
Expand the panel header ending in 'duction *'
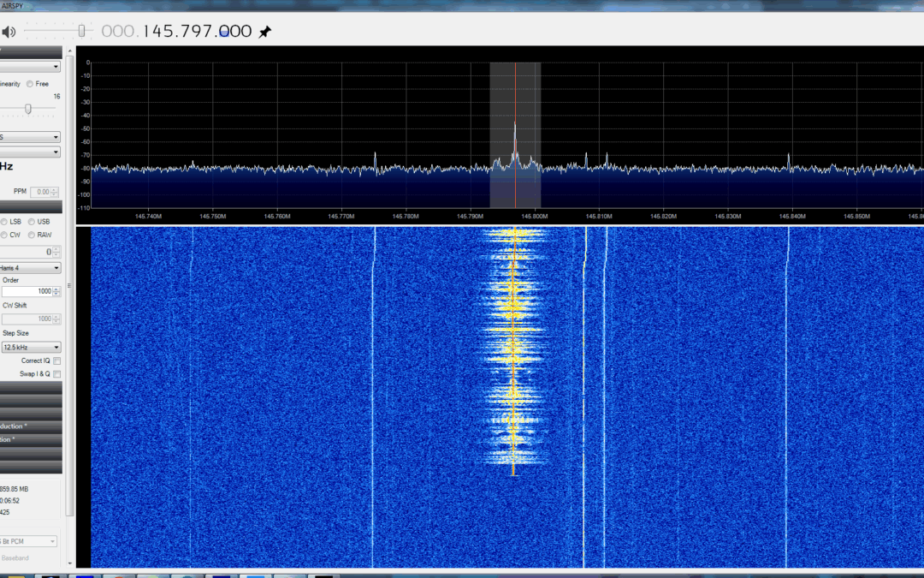click(x=31, y=426)
